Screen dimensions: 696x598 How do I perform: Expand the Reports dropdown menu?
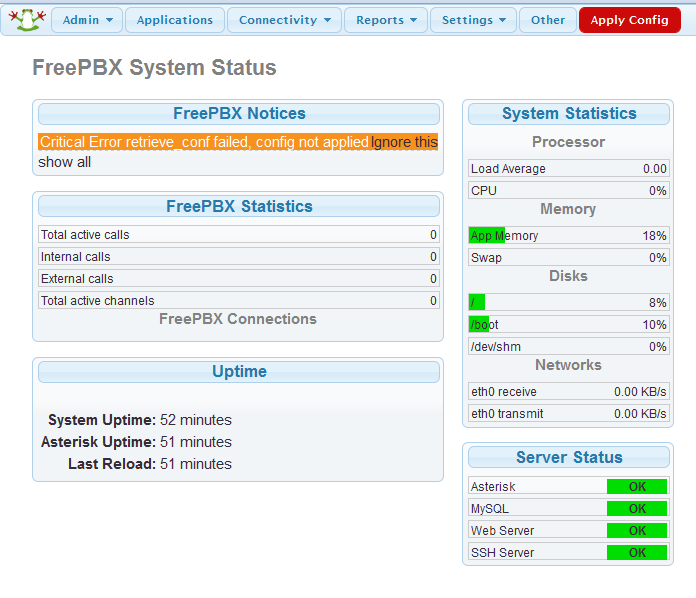[386, 20]
